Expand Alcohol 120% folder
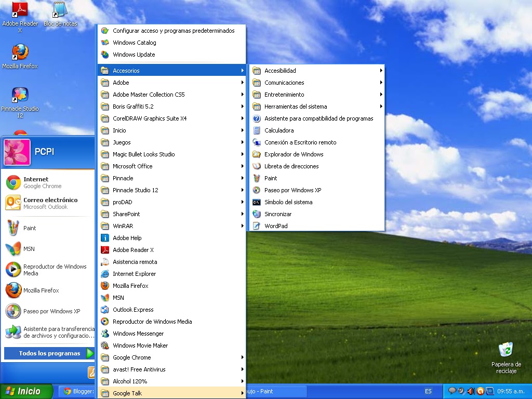 coord(171,381)
